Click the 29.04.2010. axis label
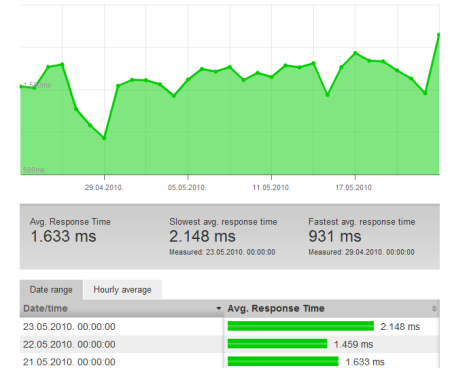The image size is (450, 368). [104, 187]
